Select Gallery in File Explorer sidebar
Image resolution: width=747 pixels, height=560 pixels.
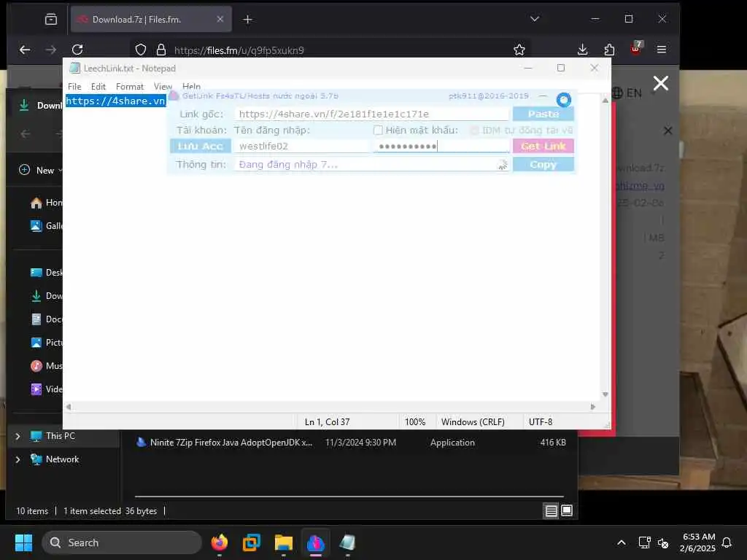tap(46, 226)
